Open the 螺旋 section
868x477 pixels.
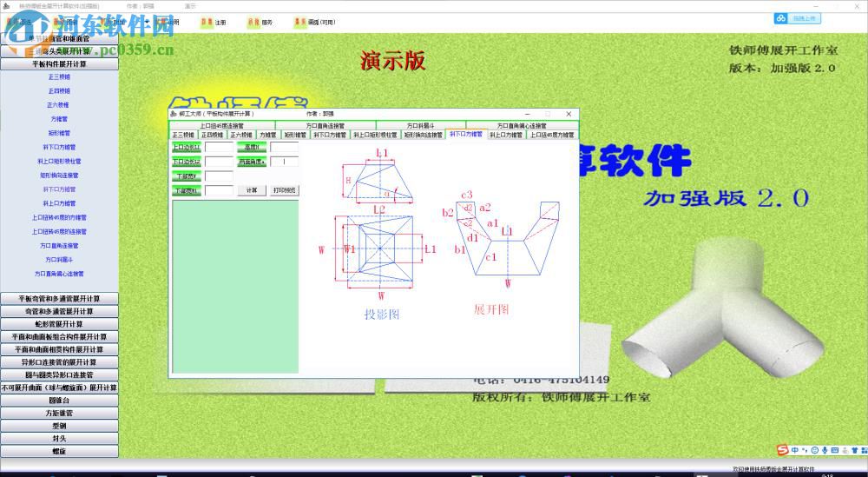59,452
